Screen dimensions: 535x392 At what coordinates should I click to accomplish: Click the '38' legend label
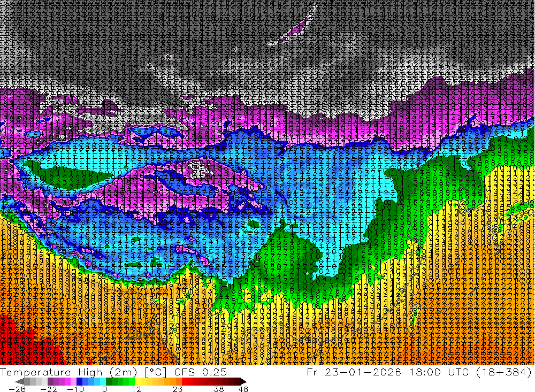[219, 389]
